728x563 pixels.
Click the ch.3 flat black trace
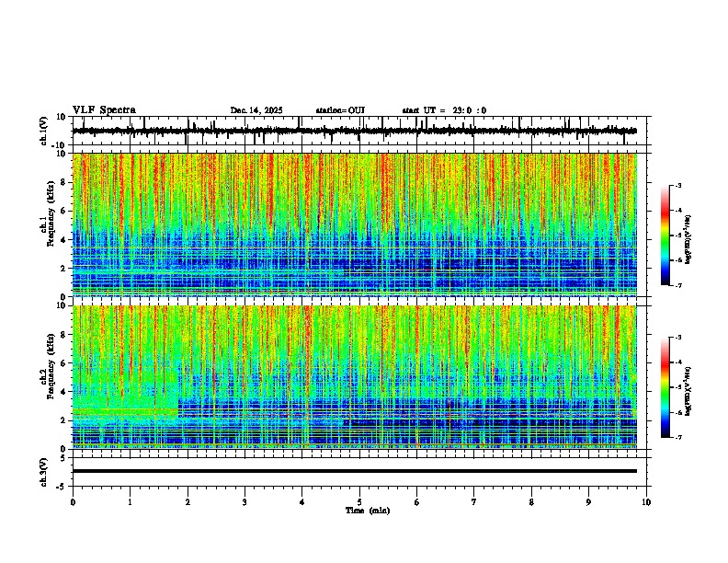(x=354, y=471)
